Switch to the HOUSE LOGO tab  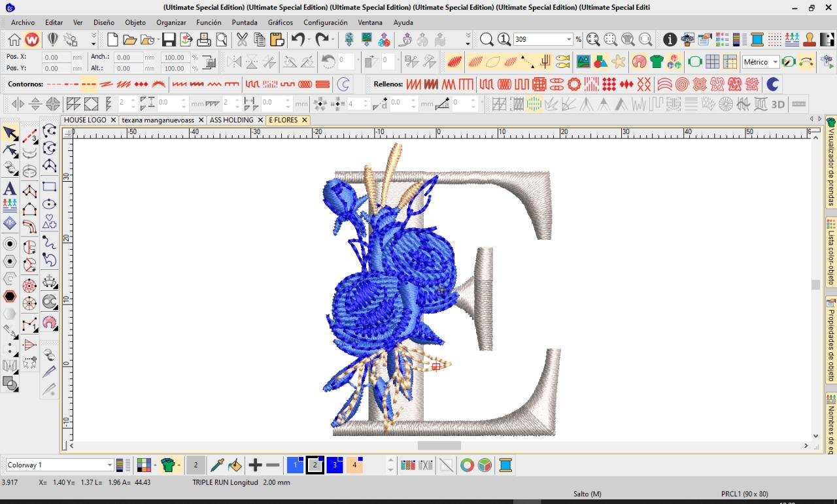(85, 120)
